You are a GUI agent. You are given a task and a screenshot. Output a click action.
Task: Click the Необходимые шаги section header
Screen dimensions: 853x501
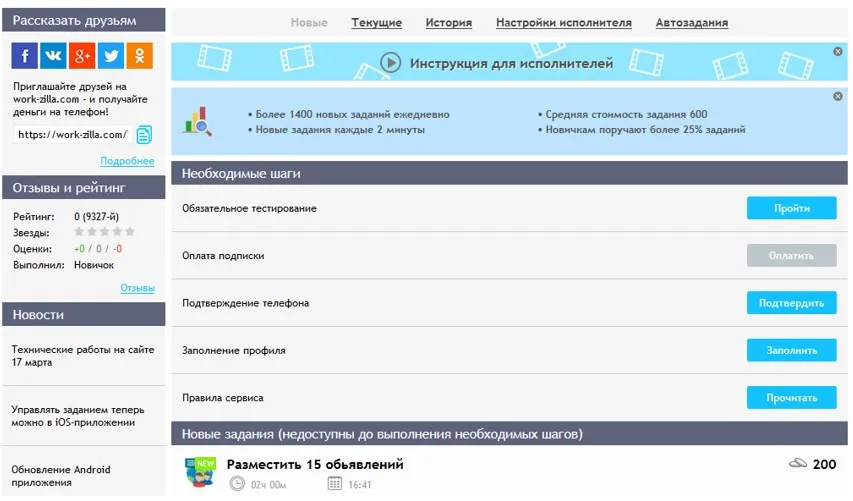coord(509,173)
